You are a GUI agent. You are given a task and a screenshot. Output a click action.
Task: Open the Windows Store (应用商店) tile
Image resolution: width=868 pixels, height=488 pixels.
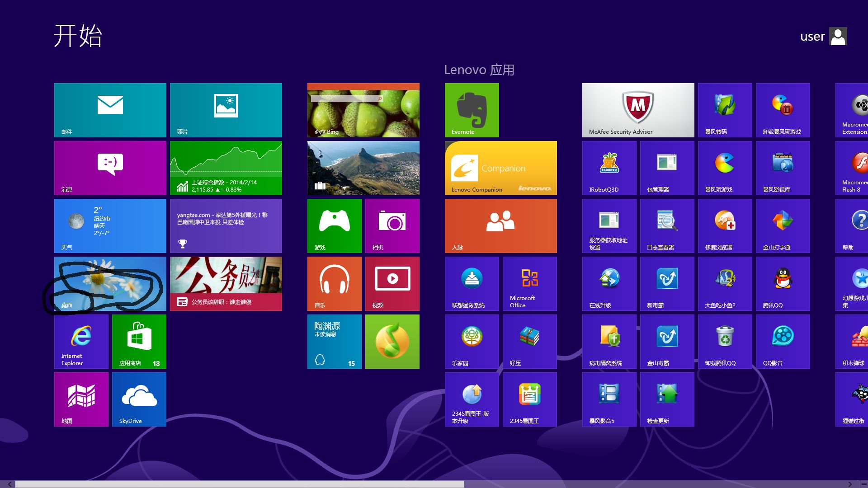tap(139, 341)
